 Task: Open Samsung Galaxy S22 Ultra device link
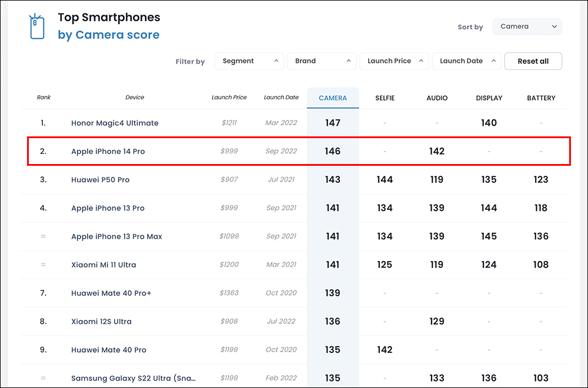pyautogui.click(x=133, y=378)
